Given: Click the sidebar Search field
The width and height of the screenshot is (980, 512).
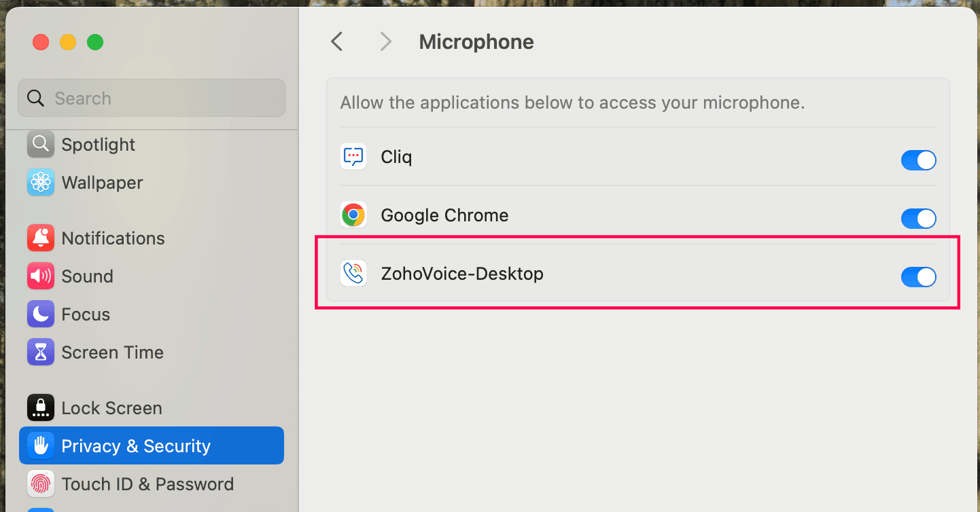Looking at the screenshot, I should (x=151, y=98).
